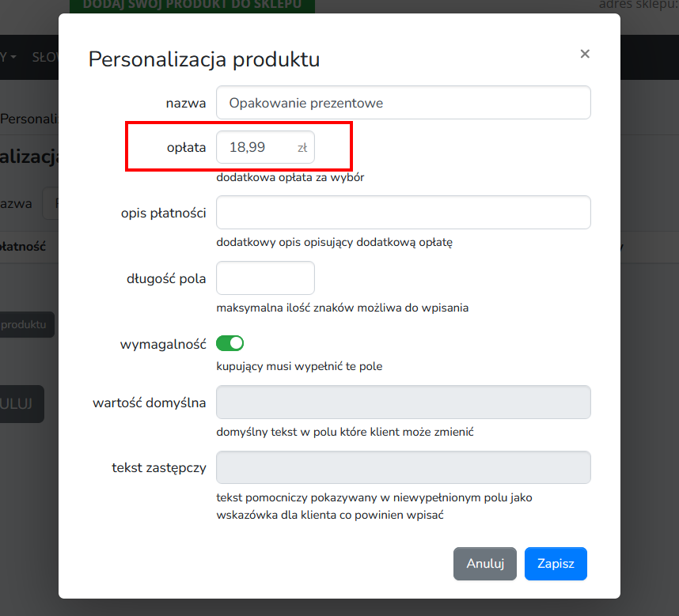Click the długość pola input box

pos(265,278)
